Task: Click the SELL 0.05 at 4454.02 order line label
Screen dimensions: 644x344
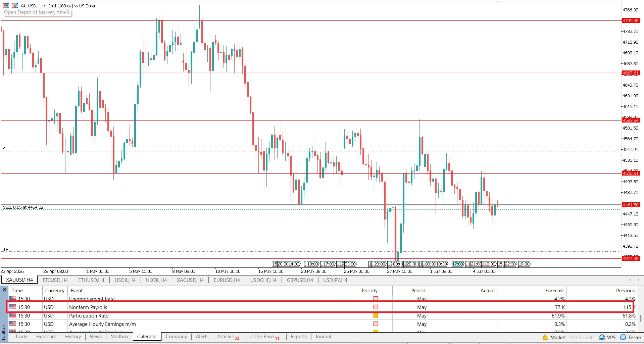Action: click(x=23, y=207)
